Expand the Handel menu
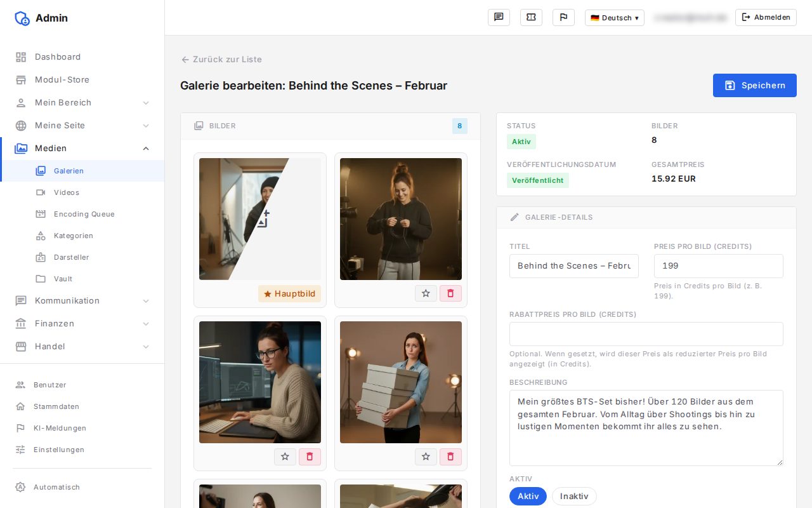 pyautogui.click(x=82, y=347)
